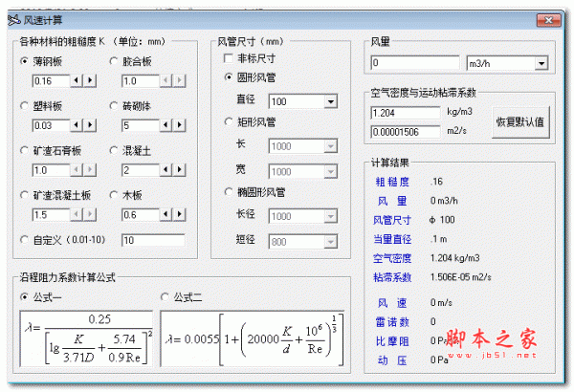This screenshot has height=392, width=574.
Task: Open the 长 length dropdown
Action: [331, 146]
